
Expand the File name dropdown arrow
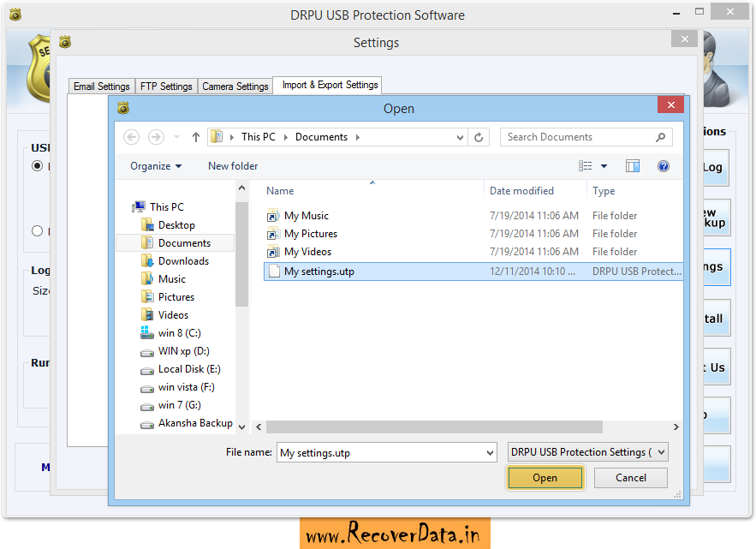pyautogui.click(x=490, y=453)
